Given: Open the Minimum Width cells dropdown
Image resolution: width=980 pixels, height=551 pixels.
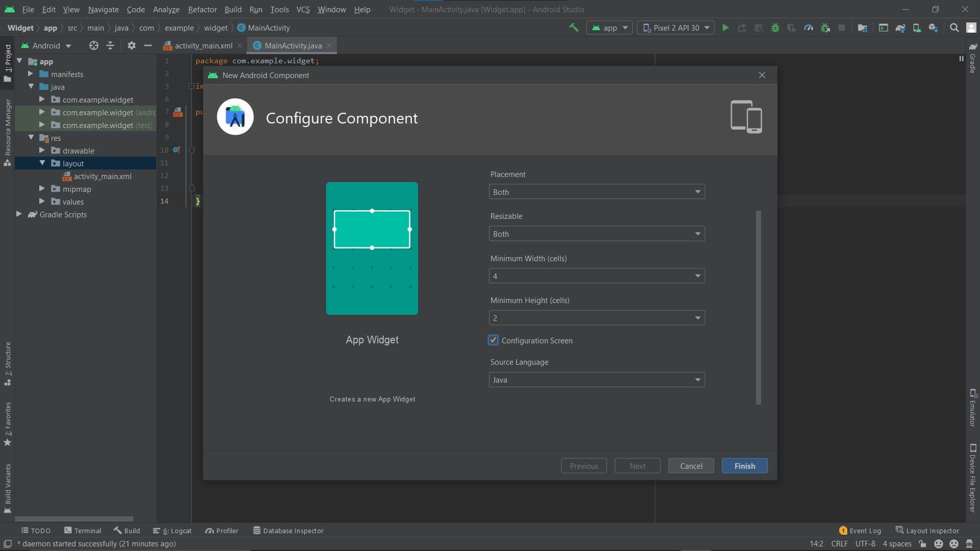Looking at the screenshot, I should click(597, 276).
